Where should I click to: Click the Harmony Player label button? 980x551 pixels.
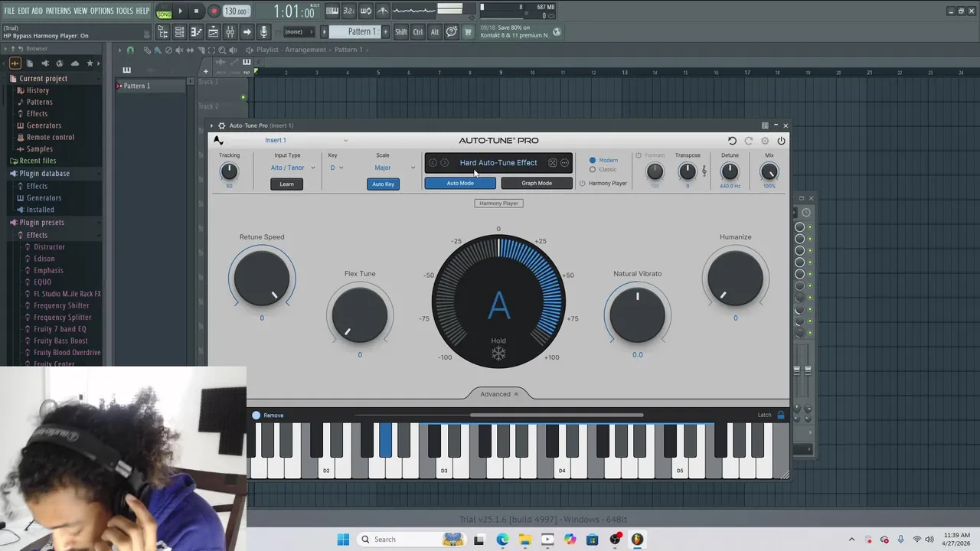pos(498,204)
